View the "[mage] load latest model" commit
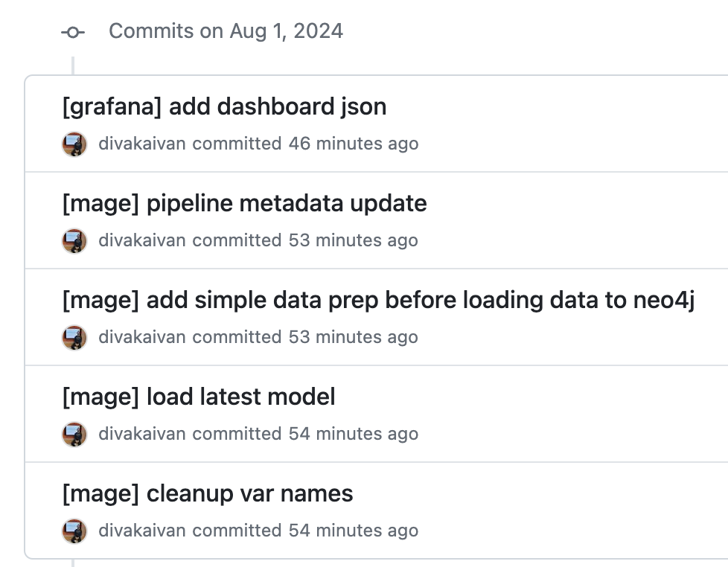The image size is (728, 567). tap(199, 397)
